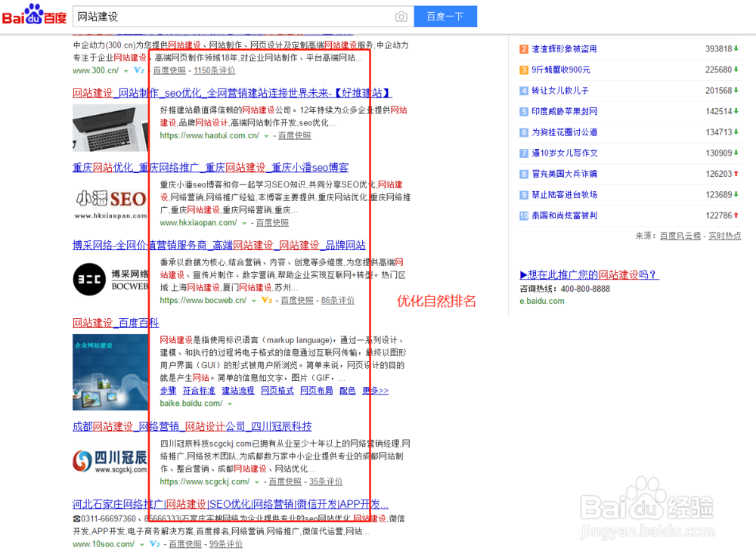This screenshot has height=557, width=756.
Task: Click rank 2 number badge
Action: click(x=524, y=49)
